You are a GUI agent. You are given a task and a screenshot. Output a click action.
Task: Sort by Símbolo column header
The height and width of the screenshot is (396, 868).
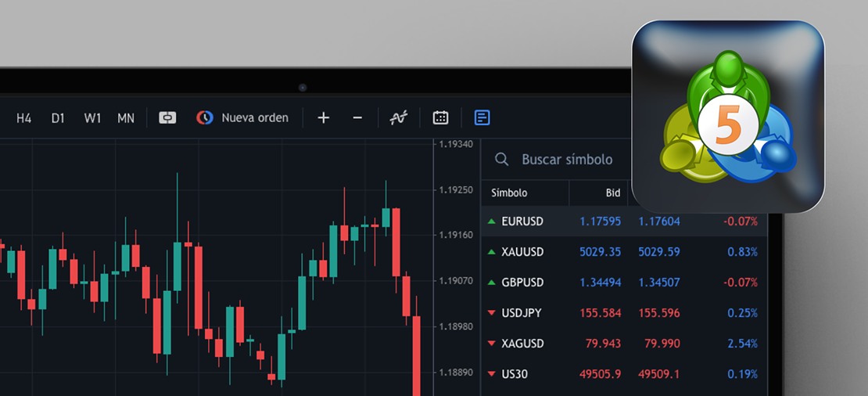tap(509, 193)
